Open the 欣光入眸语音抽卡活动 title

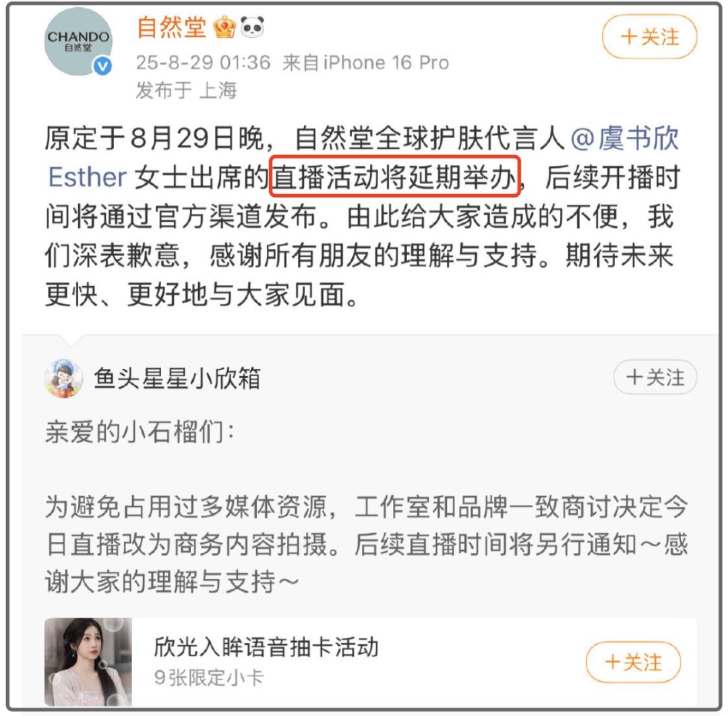(x=266, y=647)
